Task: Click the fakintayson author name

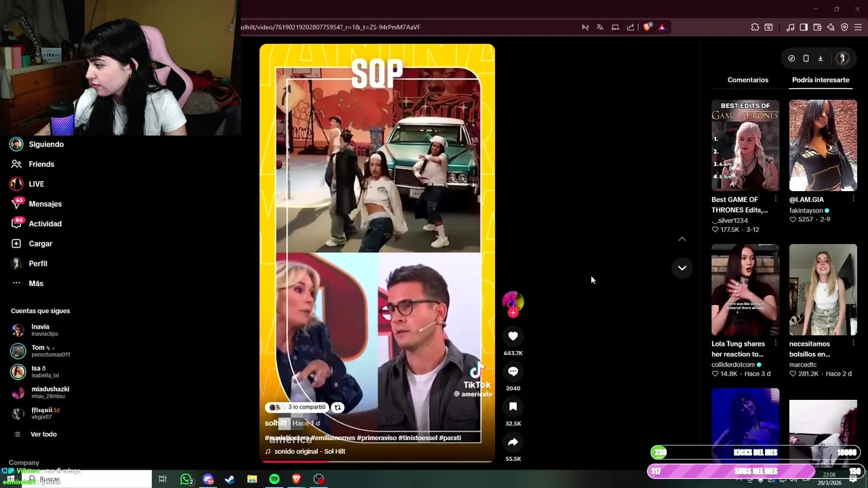Action: click(806, 211)
